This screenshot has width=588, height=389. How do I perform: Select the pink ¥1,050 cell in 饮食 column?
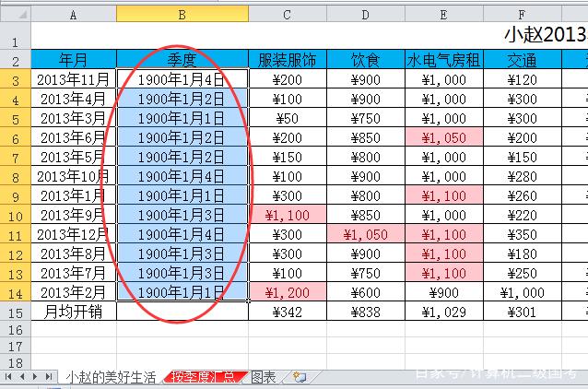[x=366, y=234]
